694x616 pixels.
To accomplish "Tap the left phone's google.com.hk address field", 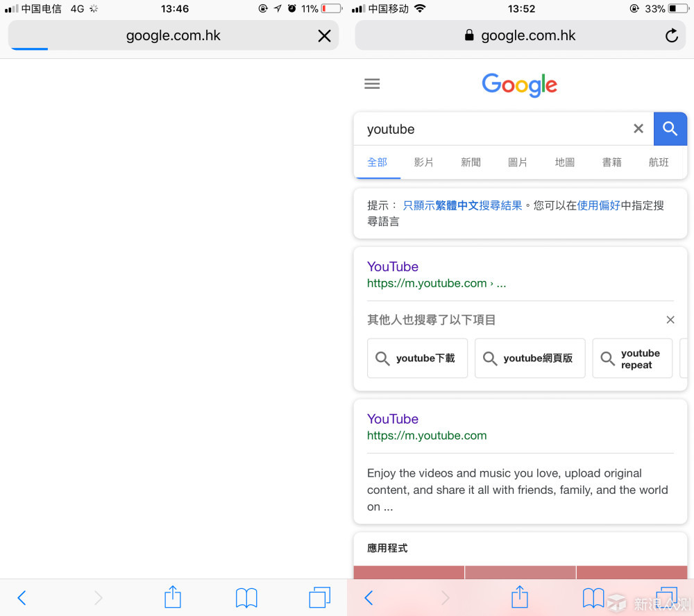I will 173,35.
